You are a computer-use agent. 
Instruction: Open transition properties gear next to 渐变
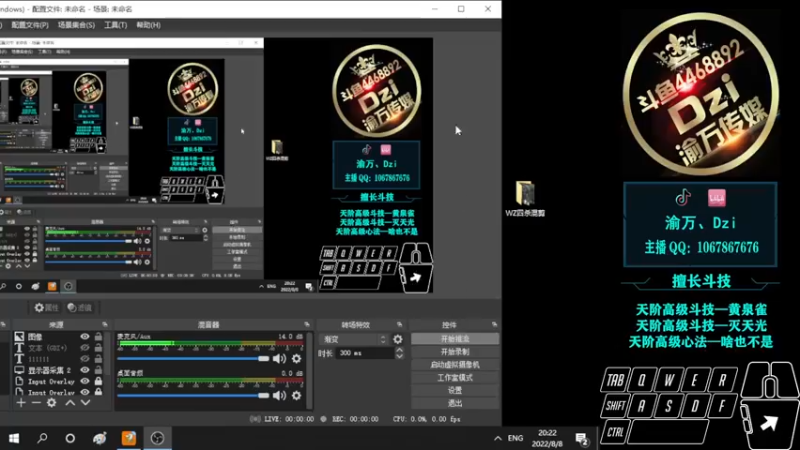click(x=398, y=339)
